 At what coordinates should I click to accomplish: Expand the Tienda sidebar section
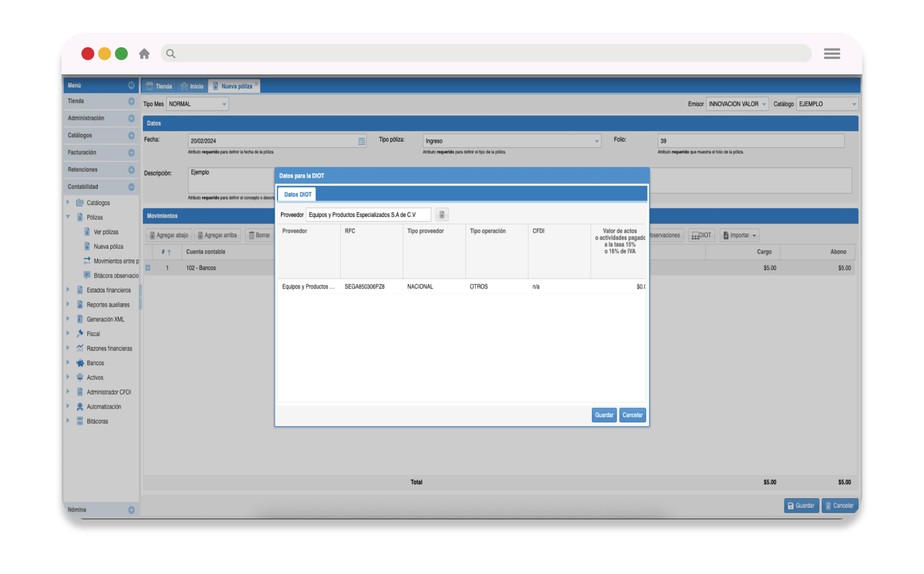coord(131,101)
